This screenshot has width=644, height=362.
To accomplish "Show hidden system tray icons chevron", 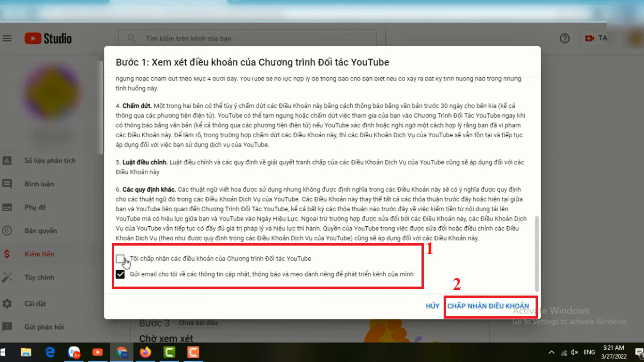I will point(551,352).
